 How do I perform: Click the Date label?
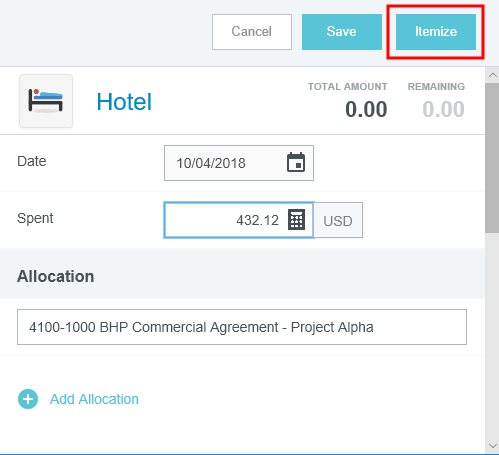click(32, 161)
